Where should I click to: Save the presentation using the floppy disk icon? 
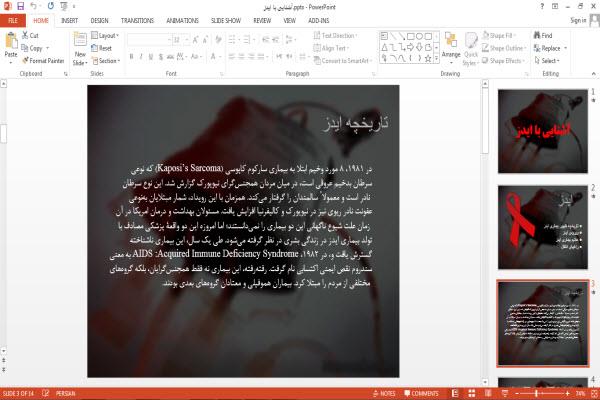(x=20, y=6)
